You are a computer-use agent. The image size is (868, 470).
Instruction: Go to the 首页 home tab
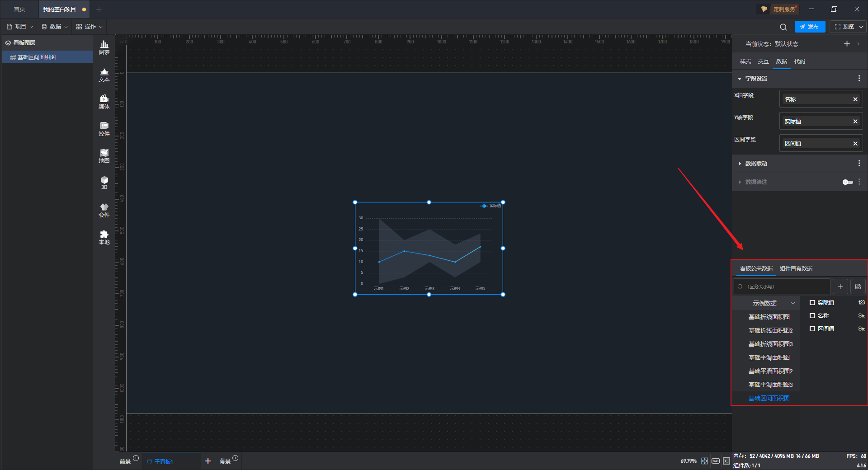[x=19, y=9]
